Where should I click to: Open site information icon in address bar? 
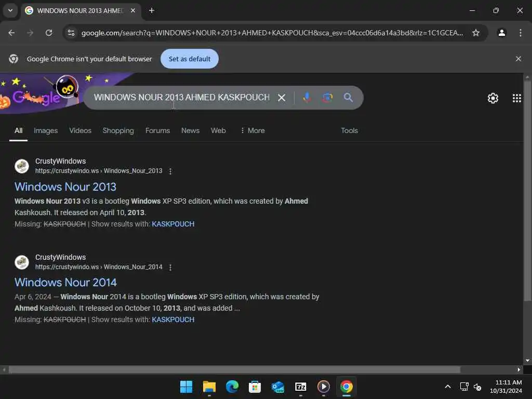point(71,33)
